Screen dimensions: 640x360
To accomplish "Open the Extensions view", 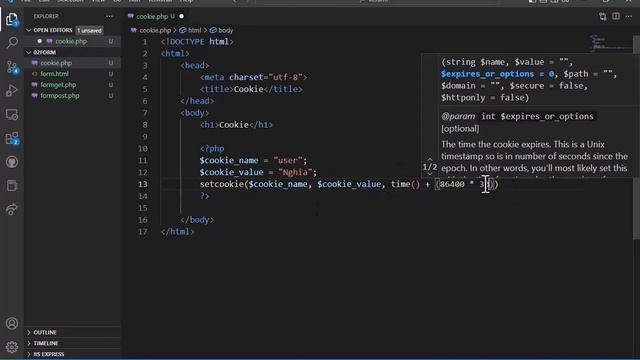I will coord(12,138).
